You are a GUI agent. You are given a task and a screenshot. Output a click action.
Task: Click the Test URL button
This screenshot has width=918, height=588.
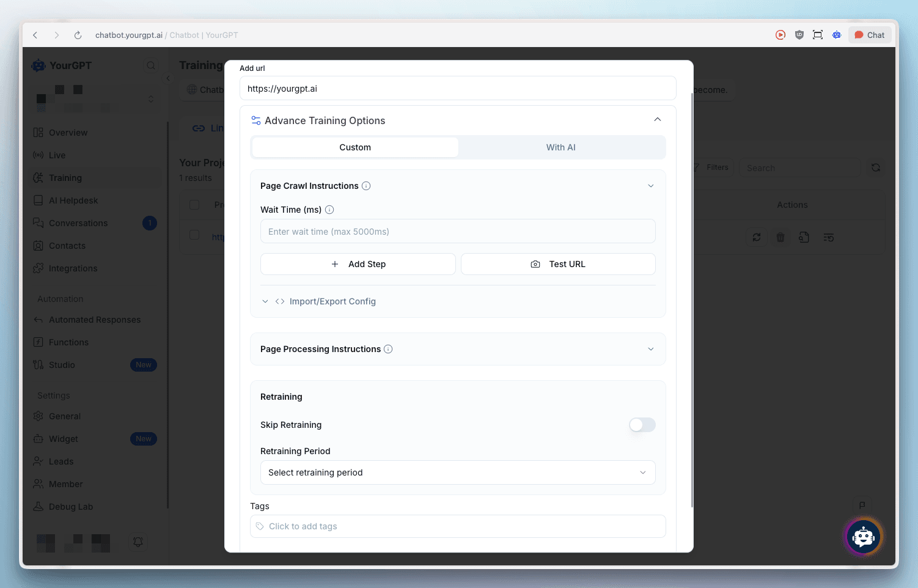click(558, 264)
